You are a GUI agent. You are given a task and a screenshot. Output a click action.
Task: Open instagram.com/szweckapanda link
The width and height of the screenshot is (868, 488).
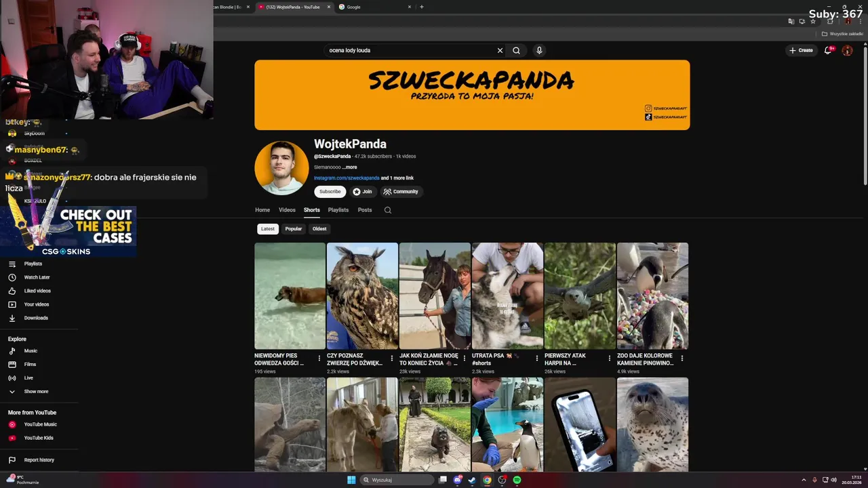(347, 178)
